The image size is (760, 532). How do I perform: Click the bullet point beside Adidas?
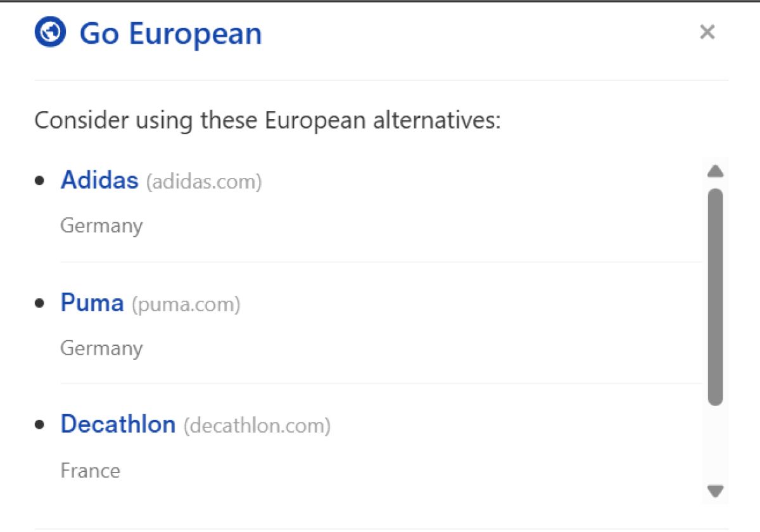(41, 181)
